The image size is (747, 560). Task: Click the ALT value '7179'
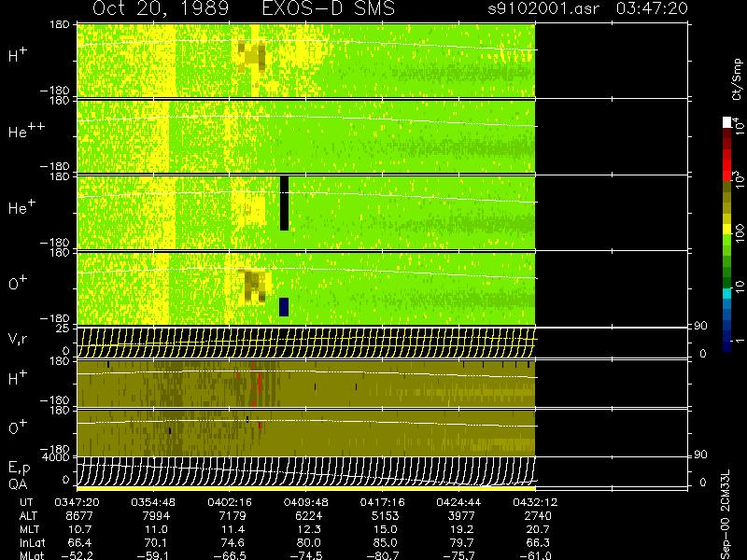(232, 516)
